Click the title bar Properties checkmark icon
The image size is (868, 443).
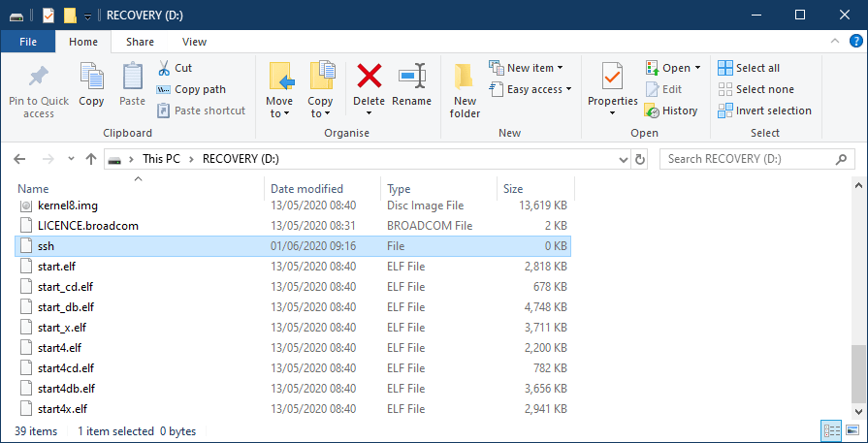pyautogui.click(x=48, y=16)
